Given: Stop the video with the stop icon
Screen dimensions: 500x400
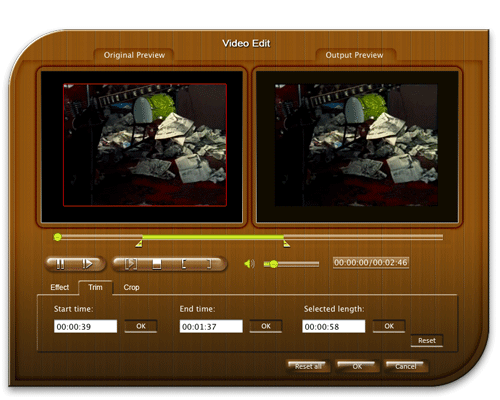Looking at the screenshot, I should point(157,264).
